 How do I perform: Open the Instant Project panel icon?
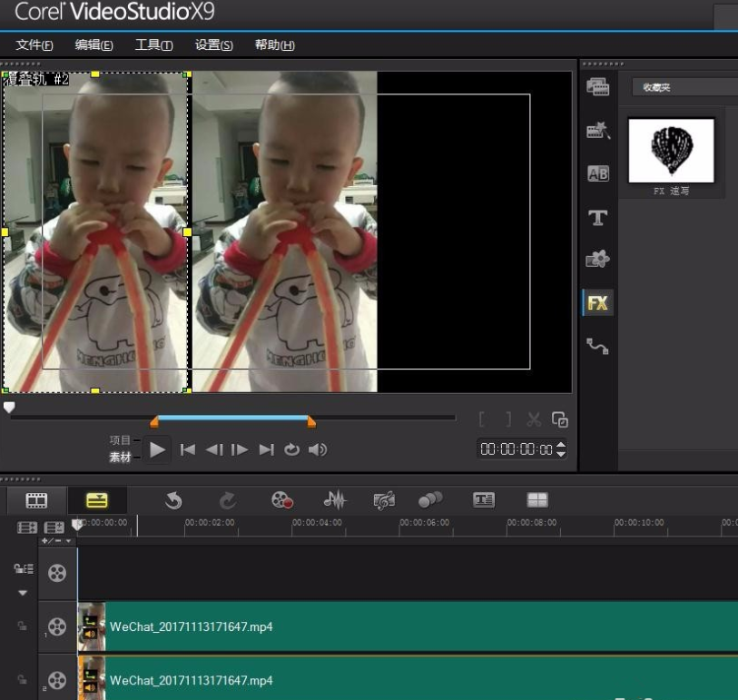(x=597, y=131)
